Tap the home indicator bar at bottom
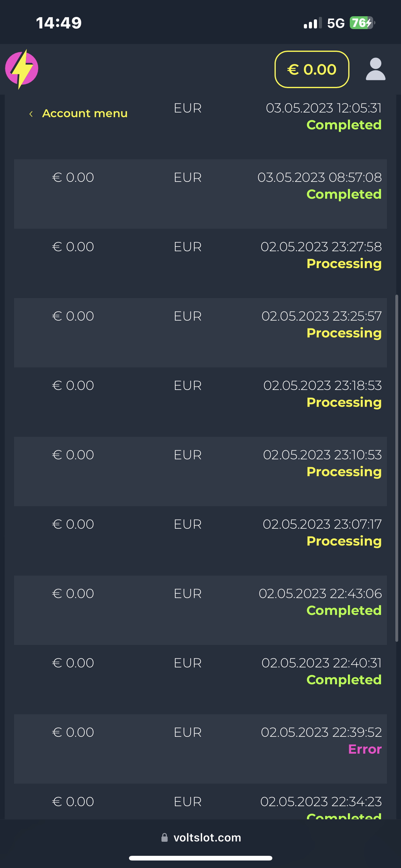The image size is (401, 868). [x=200, y=858]
